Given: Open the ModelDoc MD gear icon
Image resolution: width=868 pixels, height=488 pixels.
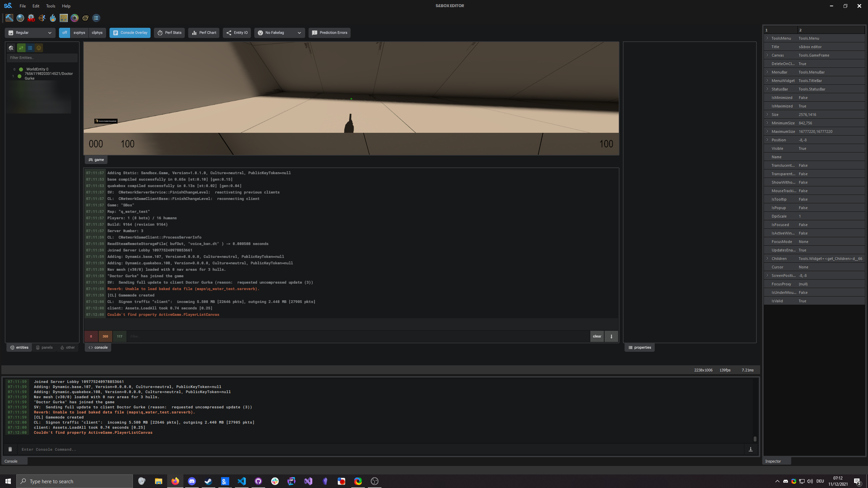Looking at the screenshot, I should [31, 18].
